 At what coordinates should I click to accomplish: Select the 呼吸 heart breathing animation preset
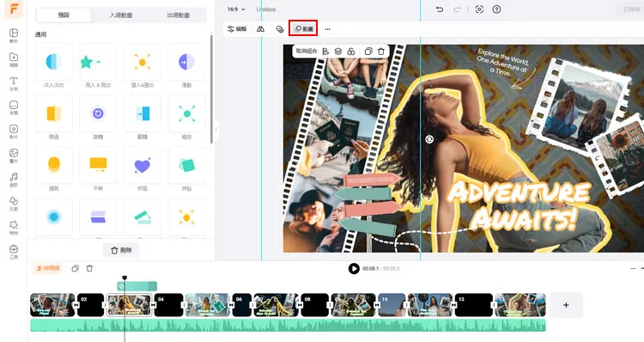point(142,165)
